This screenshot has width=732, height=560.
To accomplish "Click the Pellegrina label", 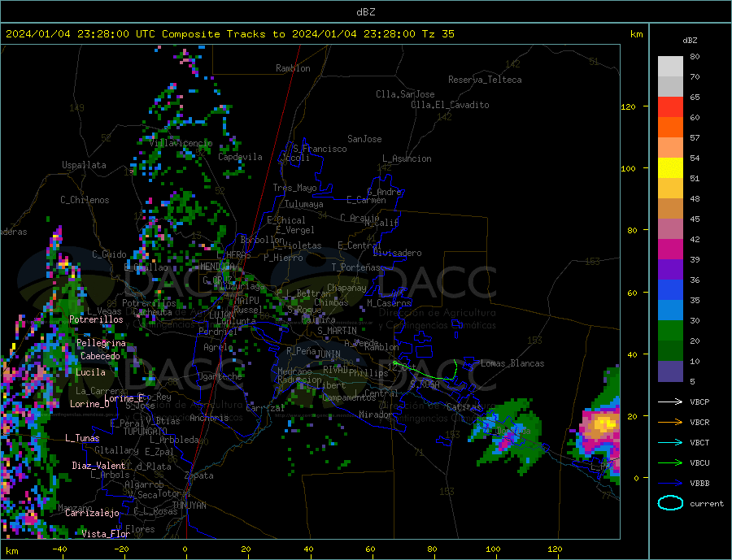I will (x=102, y=343).
